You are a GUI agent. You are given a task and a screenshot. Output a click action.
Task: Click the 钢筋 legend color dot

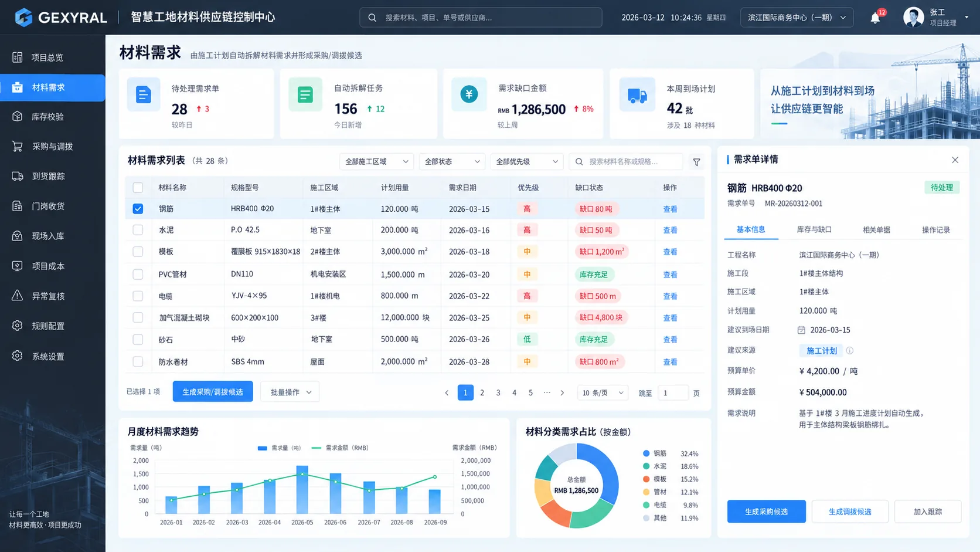pyautogui.click(x=646, y=453)
